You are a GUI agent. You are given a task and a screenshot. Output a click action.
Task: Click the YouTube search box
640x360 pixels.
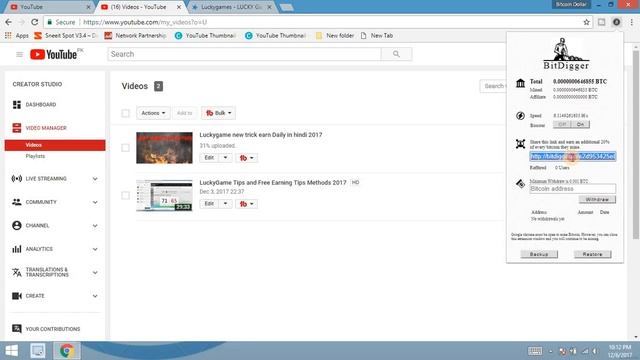pyautogui.click(x=244, y=54)
